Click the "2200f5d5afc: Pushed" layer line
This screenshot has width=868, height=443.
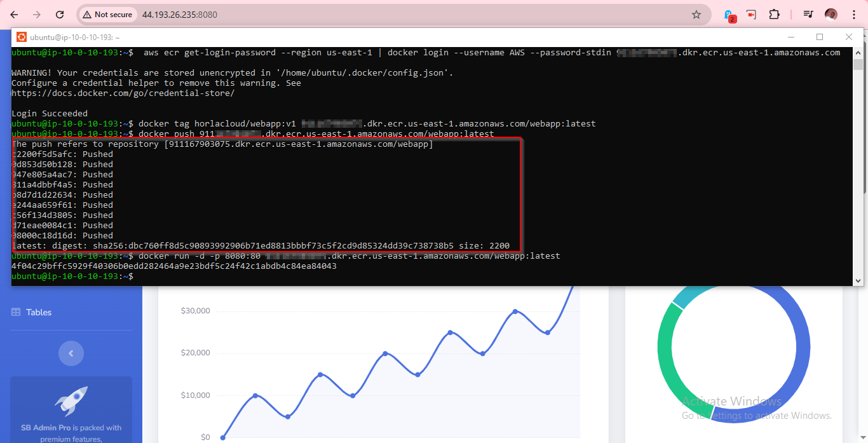coord(62,154)
